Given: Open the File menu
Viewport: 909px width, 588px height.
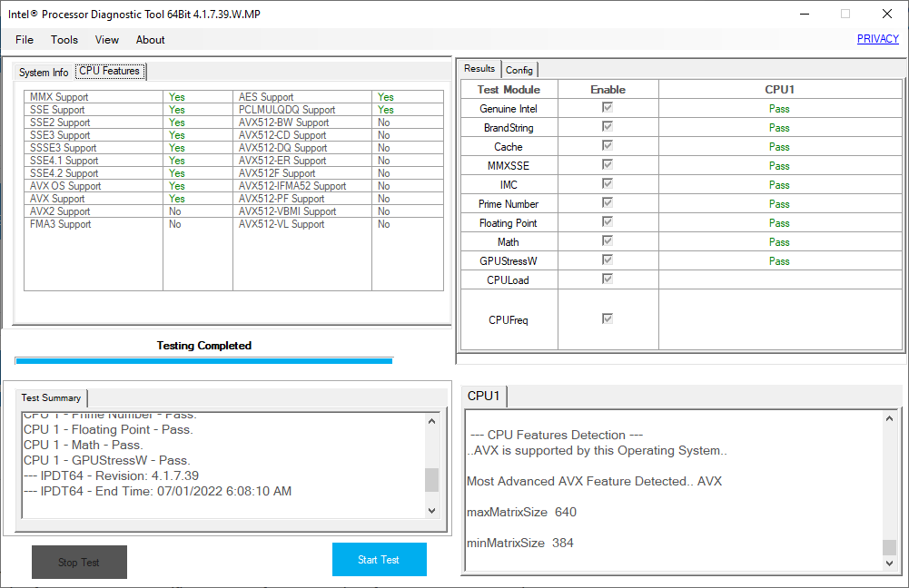Looking at the screenshot, I should [25, 40].
